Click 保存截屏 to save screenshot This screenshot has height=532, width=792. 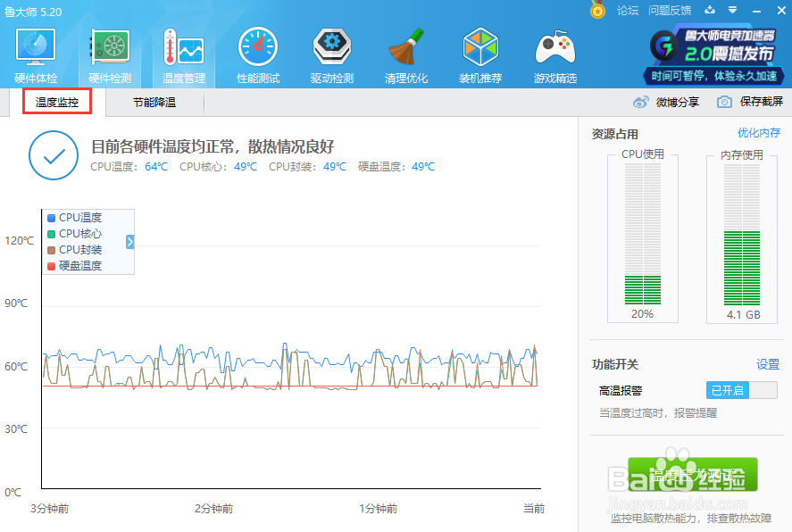(x=750, y=102)
